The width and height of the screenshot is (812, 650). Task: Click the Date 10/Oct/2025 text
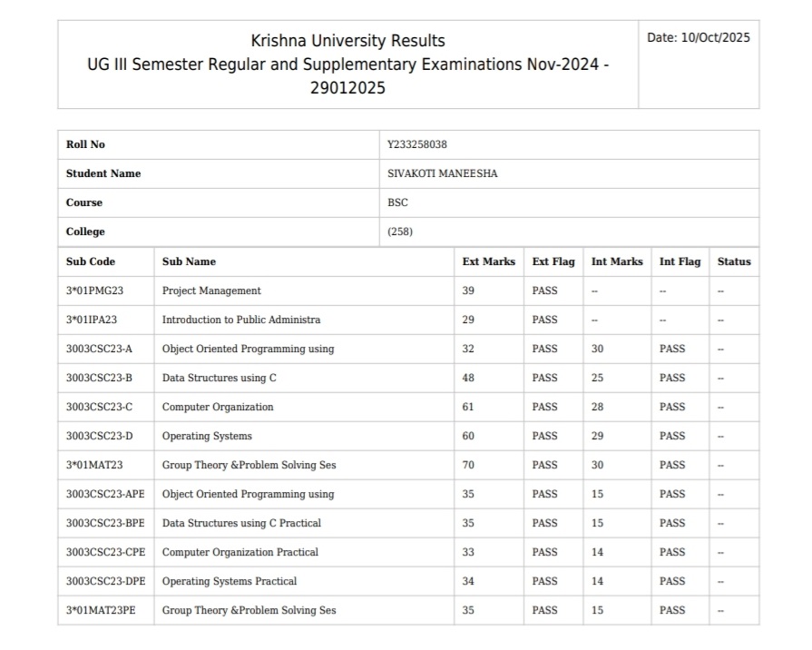[698, 37]
